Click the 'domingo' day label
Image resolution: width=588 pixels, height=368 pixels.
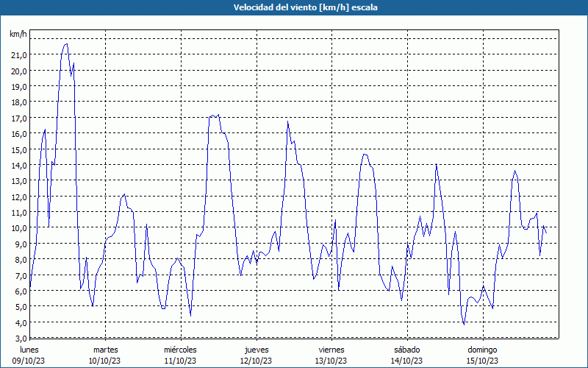coord(482,350)
